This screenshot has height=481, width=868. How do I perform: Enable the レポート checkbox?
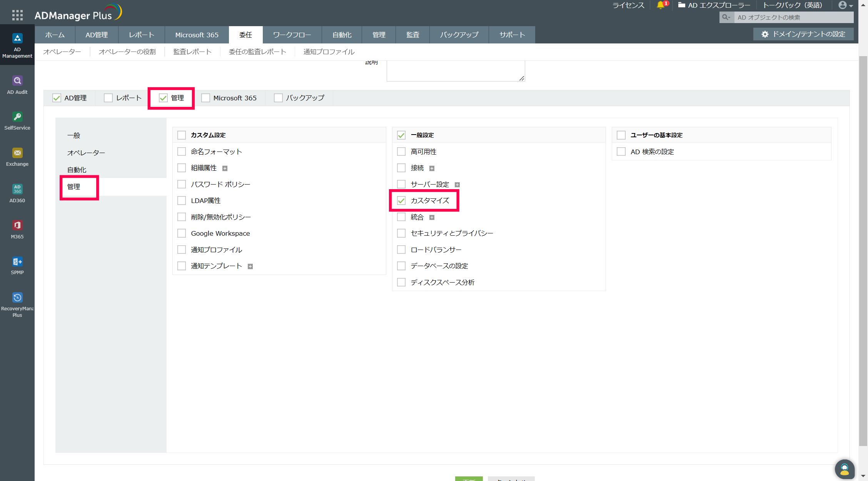click(108, 98)
